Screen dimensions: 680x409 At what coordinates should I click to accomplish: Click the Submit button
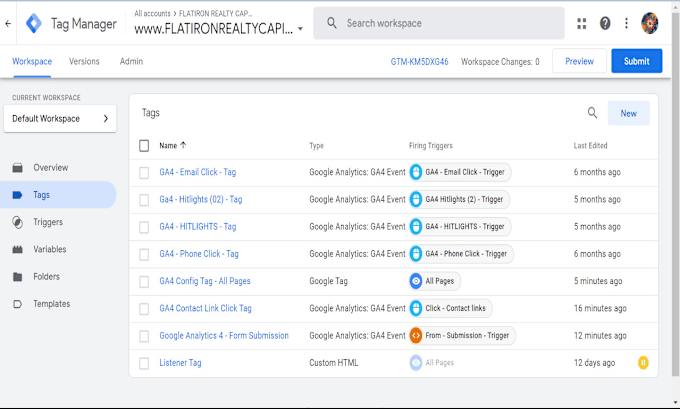[637, 61]
